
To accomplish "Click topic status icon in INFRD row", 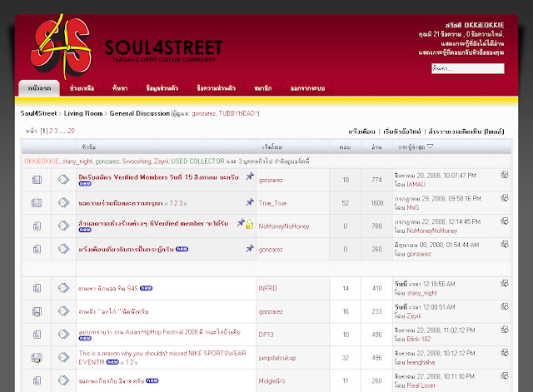I will pyautogui.click(x=37, y=289).
